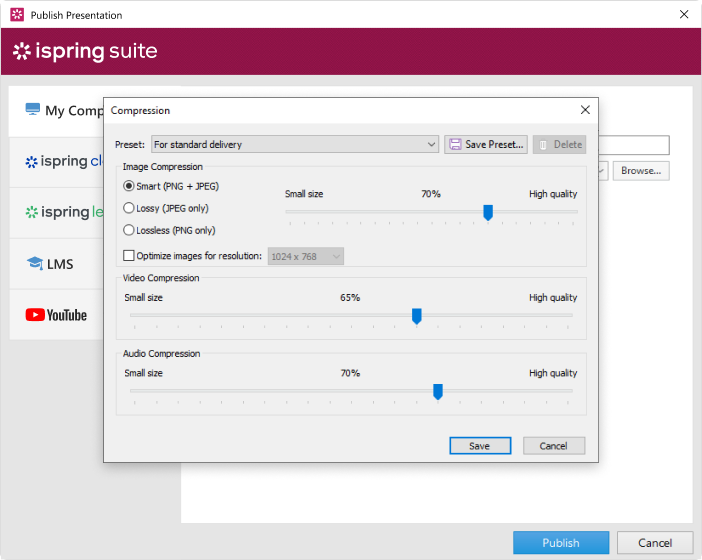Close the Compression dialog

[x=585, y=110]
